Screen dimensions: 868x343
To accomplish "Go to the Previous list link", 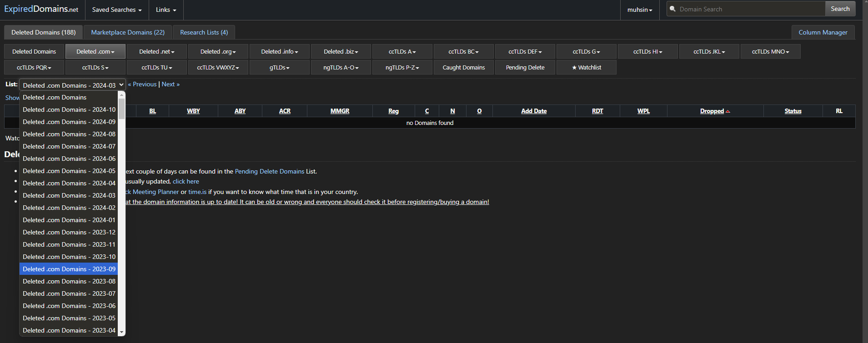I will 142,85.
